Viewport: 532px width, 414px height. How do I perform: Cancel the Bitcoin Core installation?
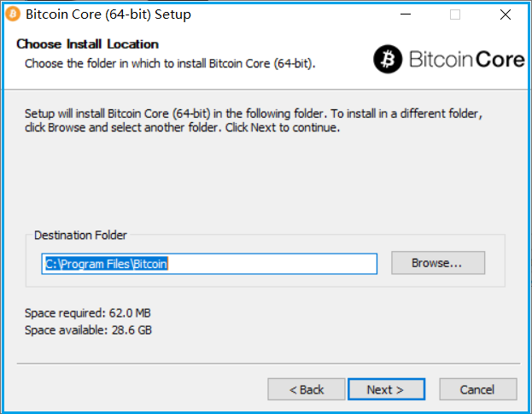pyautogui.click(x=477, y=389)
